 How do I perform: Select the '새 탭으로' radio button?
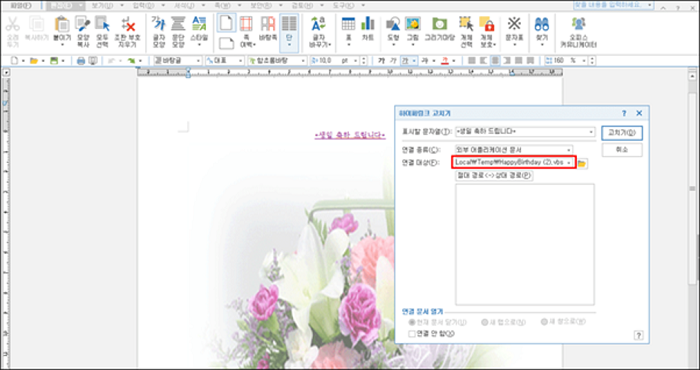tap(485, 322)
